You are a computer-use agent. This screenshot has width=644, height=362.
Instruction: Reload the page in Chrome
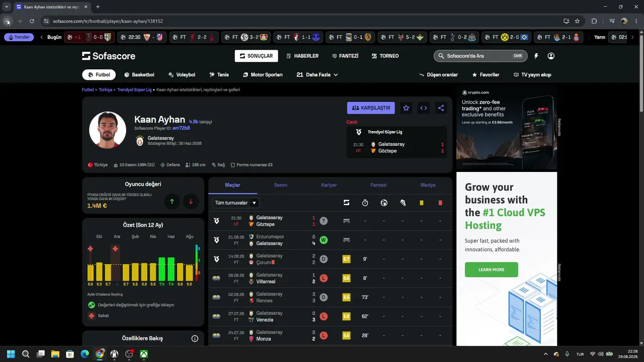tap(32, 21)
